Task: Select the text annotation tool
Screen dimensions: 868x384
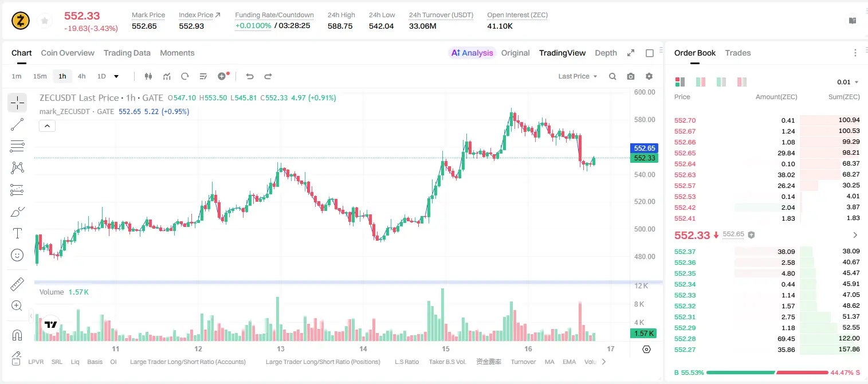Action: tap(17, 233)
